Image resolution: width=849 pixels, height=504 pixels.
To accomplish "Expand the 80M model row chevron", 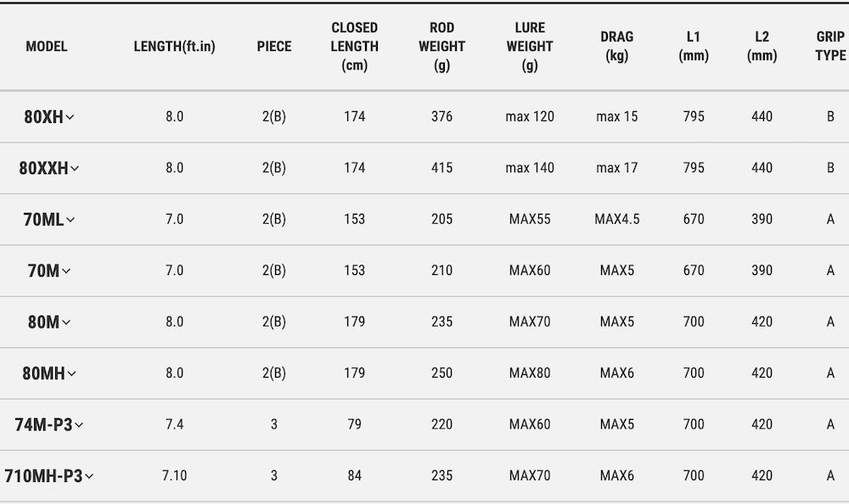I will tap(66, 322).
